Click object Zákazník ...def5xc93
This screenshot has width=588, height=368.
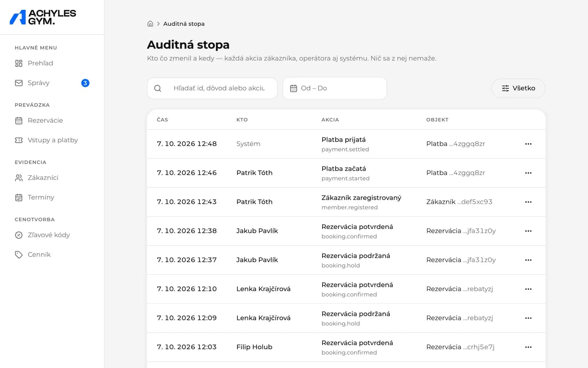(x=459, y=202)
